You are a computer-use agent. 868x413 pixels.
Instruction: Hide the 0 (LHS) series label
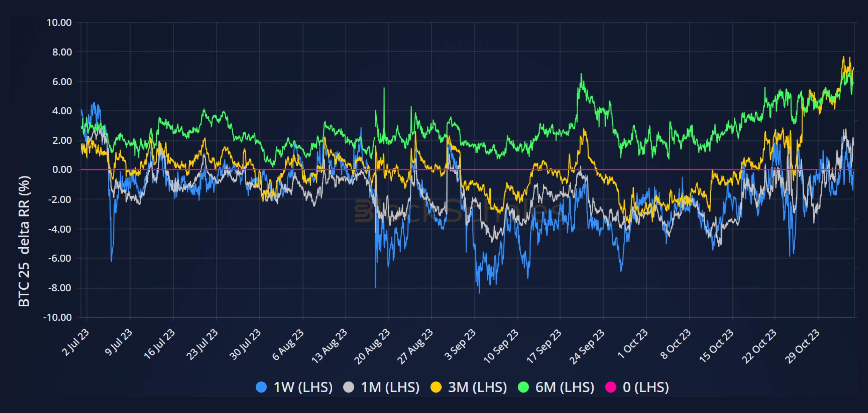[646, 387]
